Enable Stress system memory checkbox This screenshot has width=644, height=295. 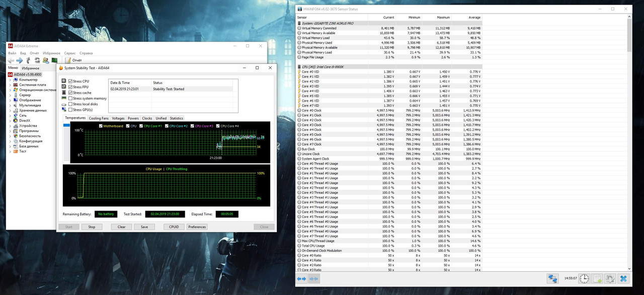70,99
